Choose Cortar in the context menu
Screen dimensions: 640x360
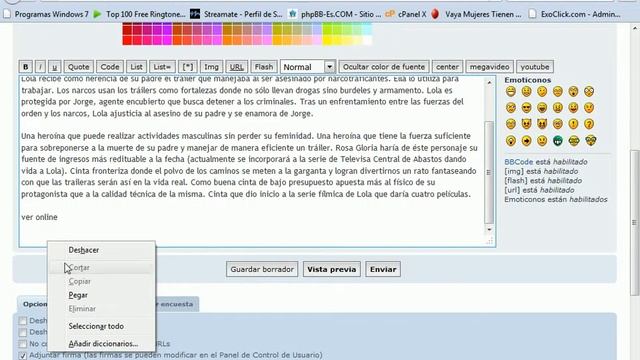click(101, 268)
